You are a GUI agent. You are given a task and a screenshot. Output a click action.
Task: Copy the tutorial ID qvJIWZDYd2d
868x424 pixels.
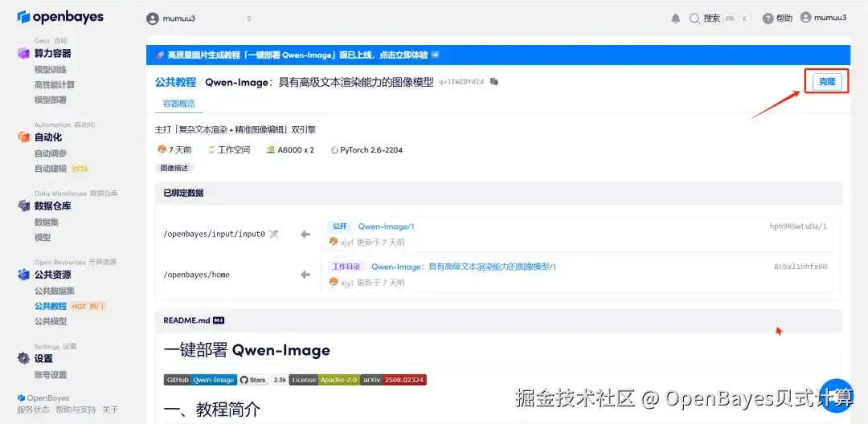(x=494, y=82)
